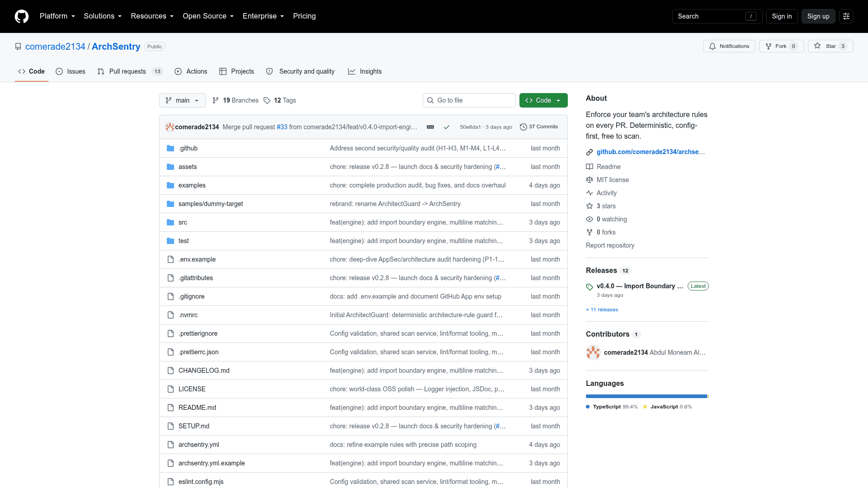Switch to the Issues tab

pyautogui.click(x=71, y=71)
